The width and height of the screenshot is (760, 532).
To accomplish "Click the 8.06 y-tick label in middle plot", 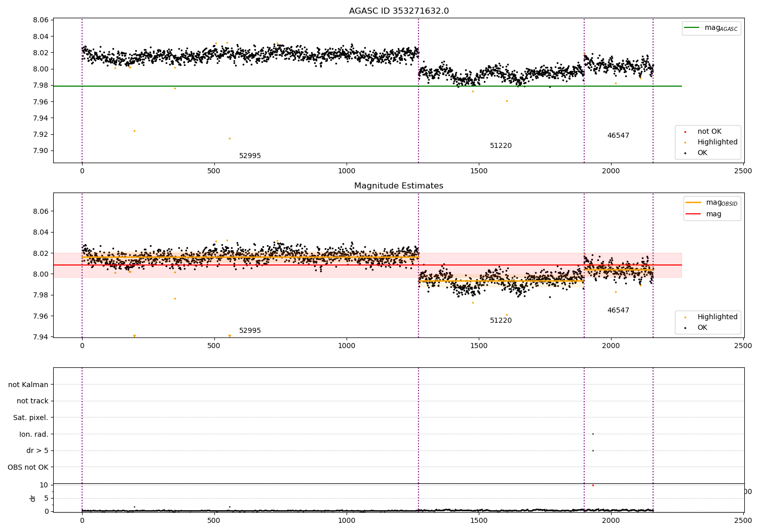I will point(40,211).
